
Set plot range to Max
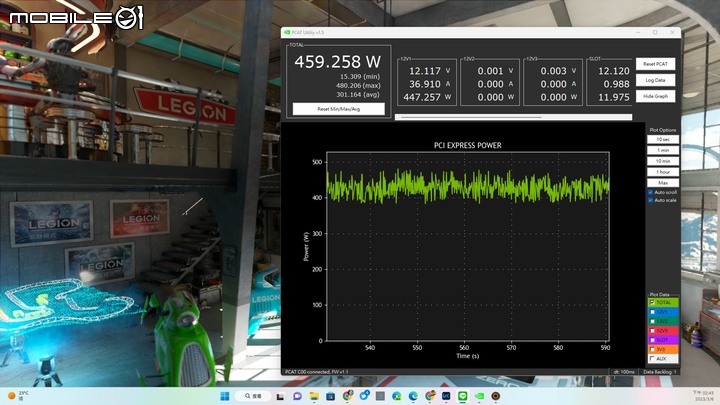tap(663, 183)
